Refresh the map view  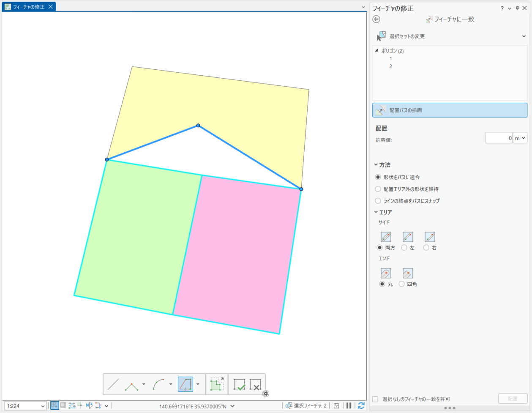[361, 406]
